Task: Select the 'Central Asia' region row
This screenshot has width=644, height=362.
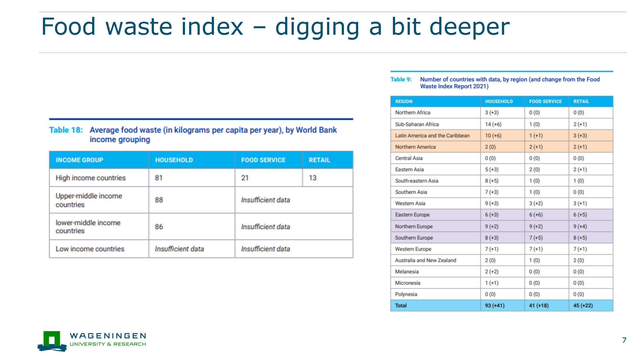Action: 501,158
